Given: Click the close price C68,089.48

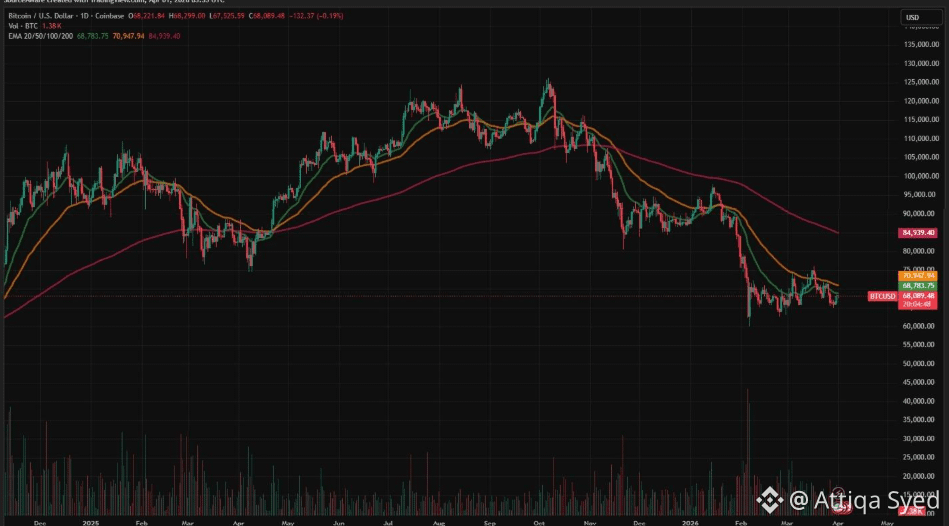Looking at the screenshot, I should click(267, 16).
